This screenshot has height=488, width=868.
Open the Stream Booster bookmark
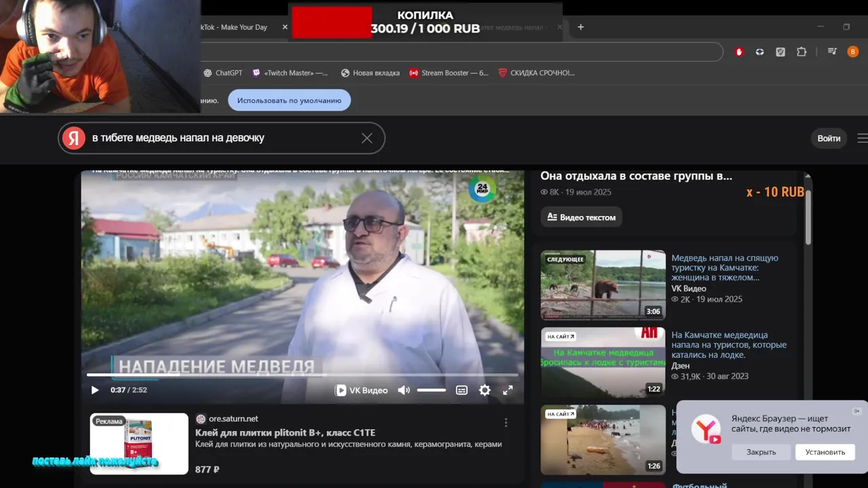[x=449, y=73]
